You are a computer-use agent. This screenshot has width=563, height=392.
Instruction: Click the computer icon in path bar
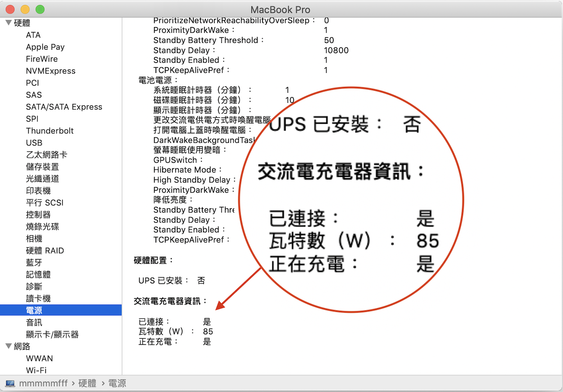(10, 383)
